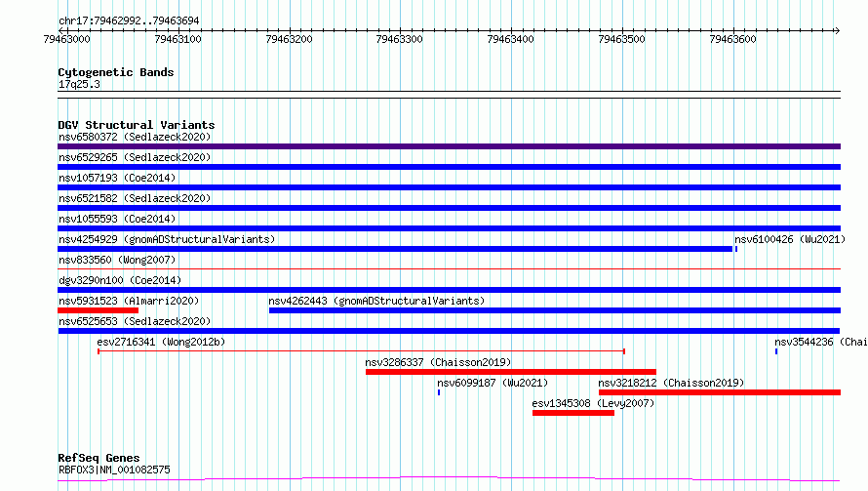Click the blue nsv6521582 variant bar

pyautogui.click(x=449, y=208)
